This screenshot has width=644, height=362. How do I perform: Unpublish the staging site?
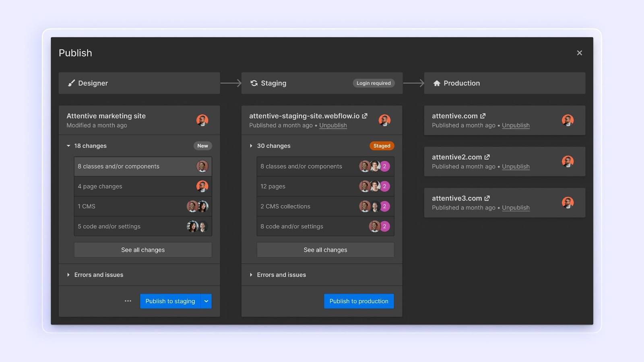pyautogui.click(x=333, y=125)
